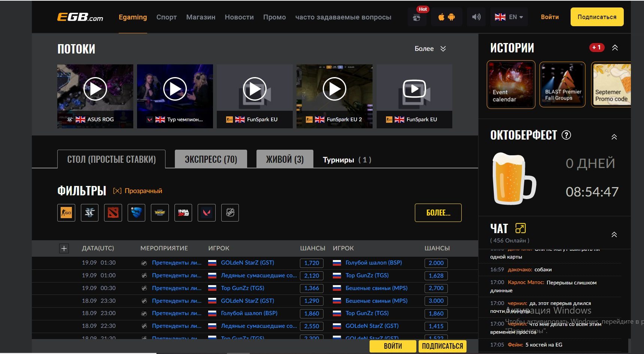Select the Dota 2 filter icon
The width and height of the screenshot is (644, 354).
113,213
